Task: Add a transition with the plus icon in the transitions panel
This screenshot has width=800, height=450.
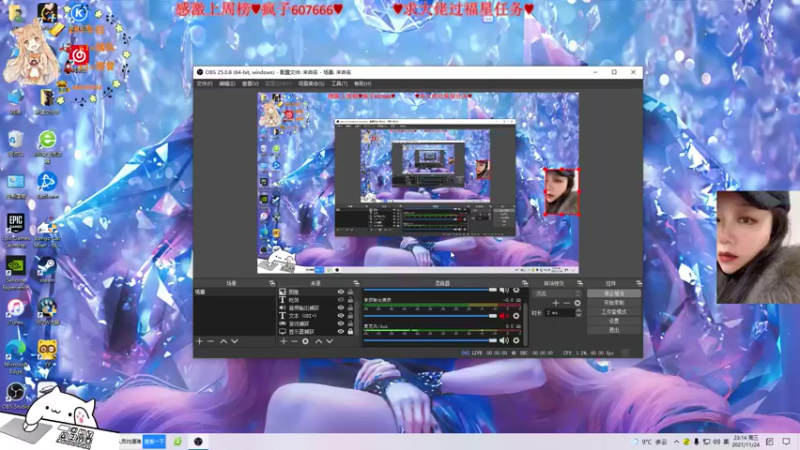Action: [x=556, y=303]
